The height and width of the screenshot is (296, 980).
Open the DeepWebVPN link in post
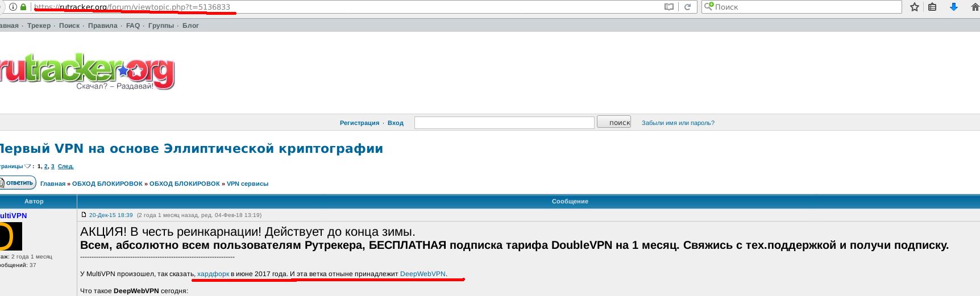pos(422,274)
